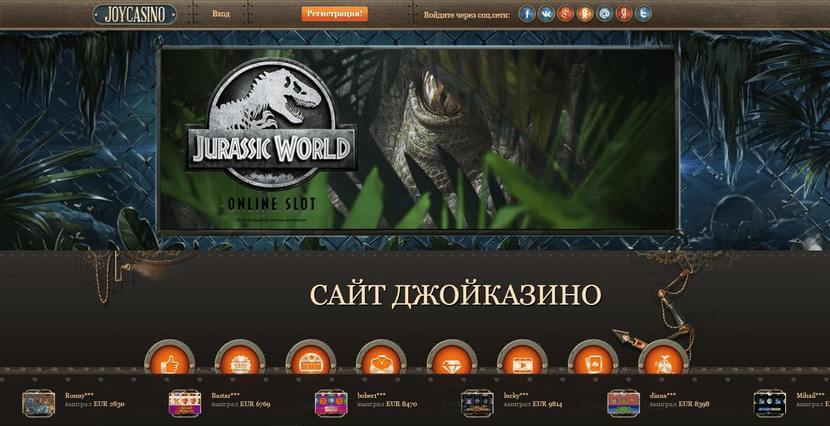Open the game thumbnail next to lucky***
Screen dimensions: 830x426
point(477,403)
